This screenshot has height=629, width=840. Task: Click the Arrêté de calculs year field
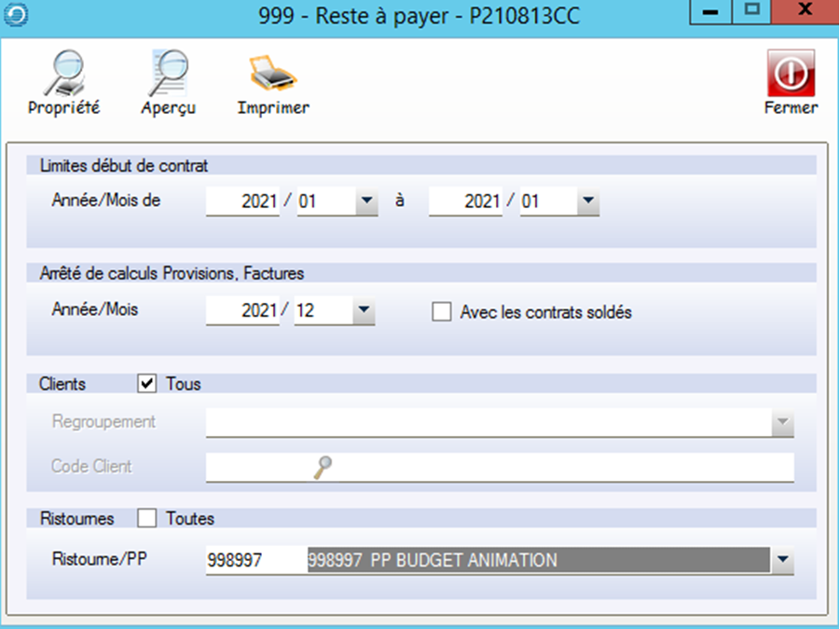242,311
